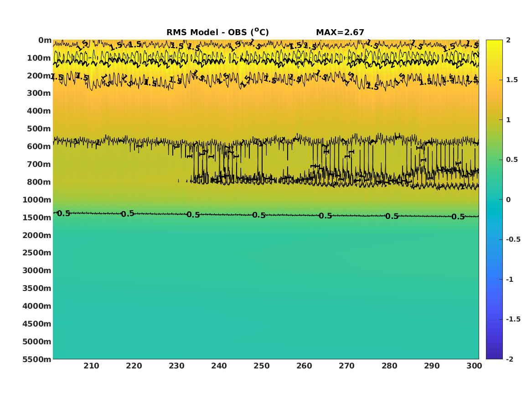The height and width of the screenshot is (399, 532).
Task: Select the '4000m' depth axis label
Action: tap(37, 306)
